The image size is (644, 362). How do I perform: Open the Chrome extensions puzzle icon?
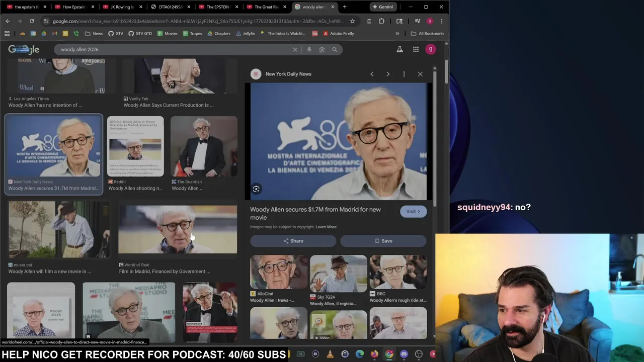point(381,21)
